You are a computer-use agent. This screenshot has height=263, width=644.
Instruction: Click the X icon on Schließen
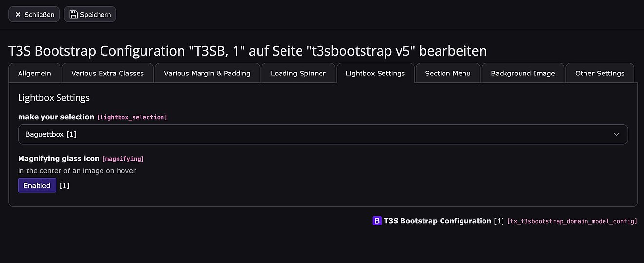click(x=18, y=15)
